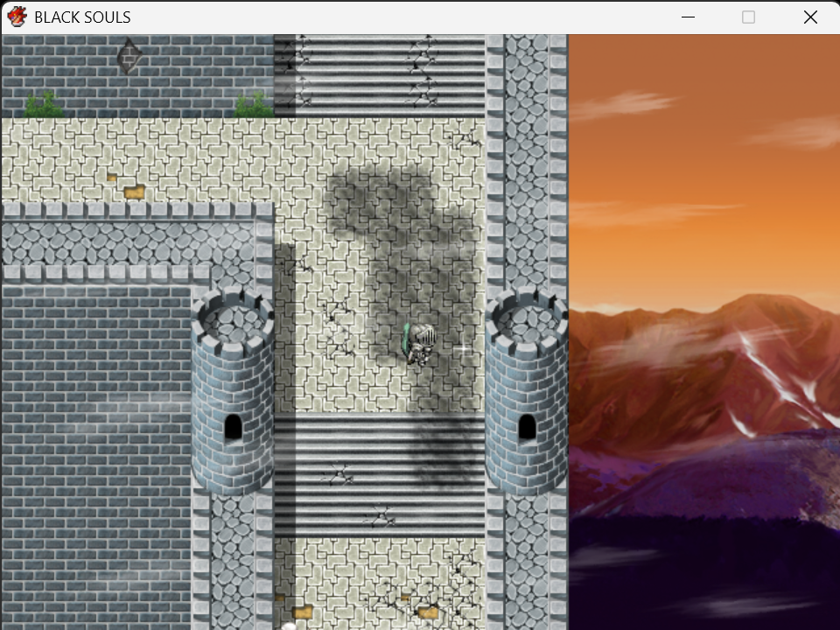The width and height of the screenshot is (840, 630).
Task: Click the golden tile near bottom-left of courtyard
Action: point(303,612)
